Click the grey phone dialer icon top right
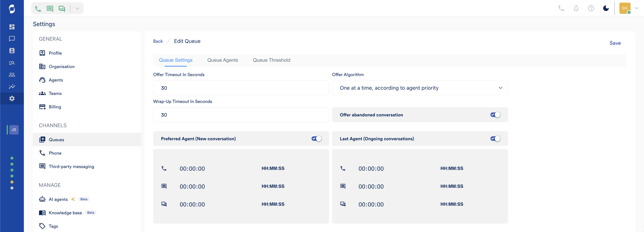This screenshot has height=232, width=644. click(x=561, y=8)
